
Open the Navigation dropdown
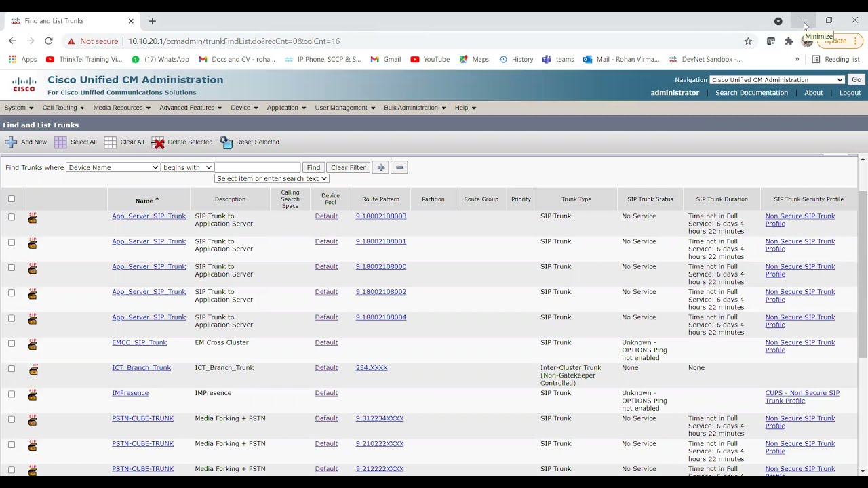click(777, 80)
